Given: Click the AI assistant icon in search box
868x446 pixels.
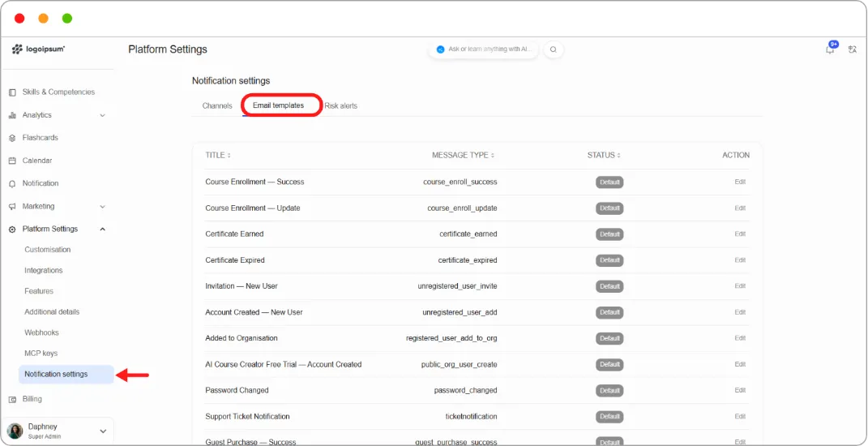Looking at the screenshot, I should [x=441, y=49].
